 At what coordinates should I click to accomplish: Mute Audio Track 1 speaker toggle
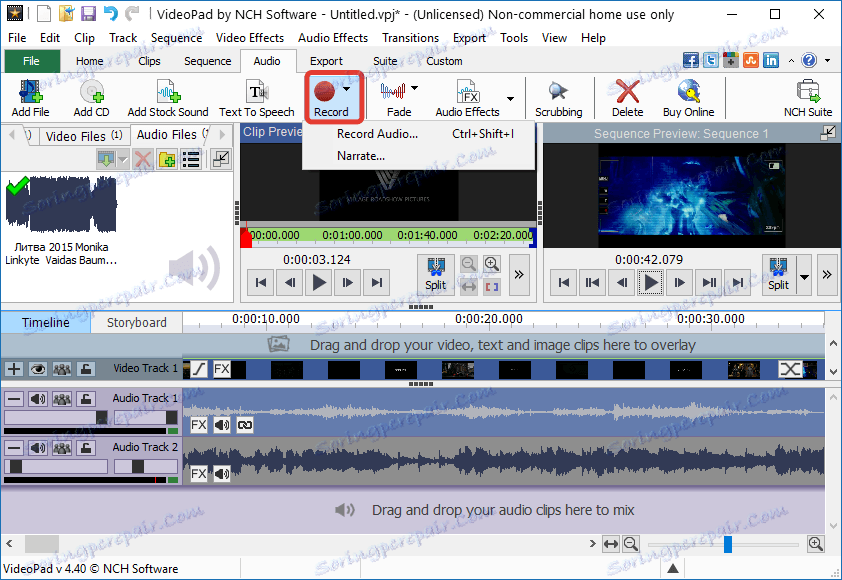[38, 399]
